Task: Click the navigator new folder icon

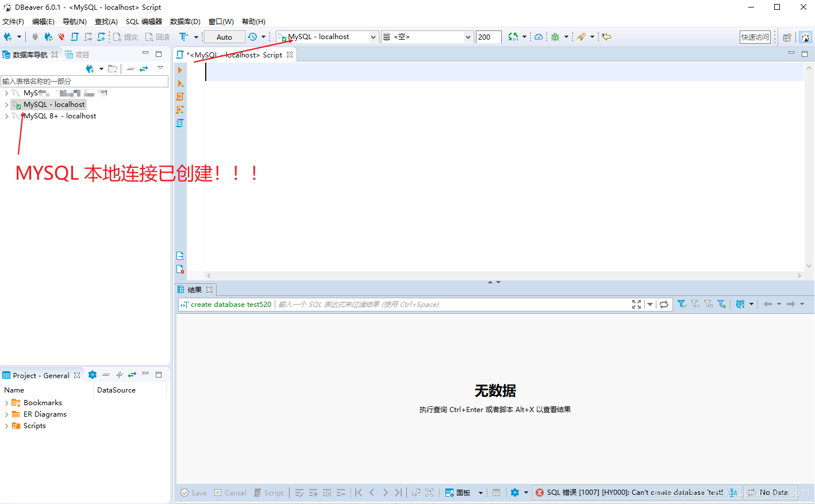Action: tap(113, 69)
